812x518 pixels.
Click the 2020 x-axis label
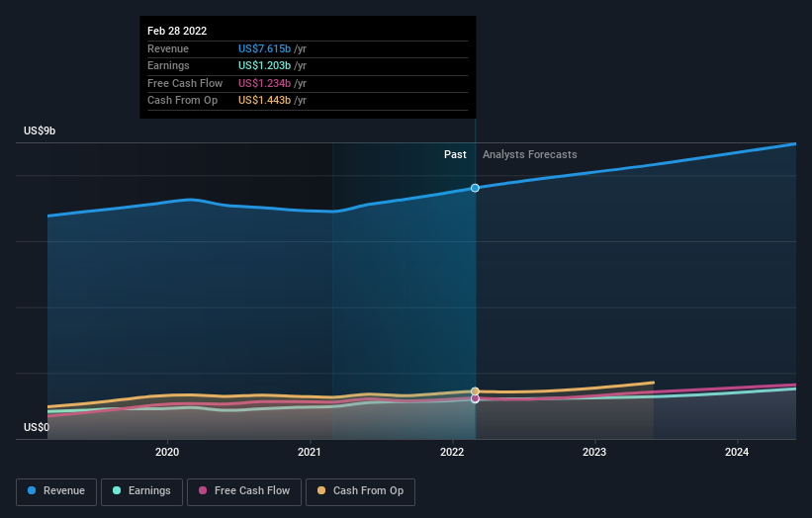(x=167, y=452)
